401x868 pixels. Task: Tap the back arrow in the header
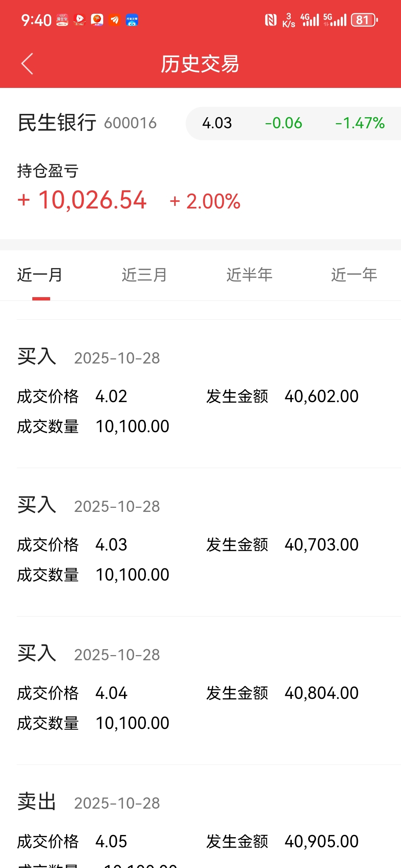27,64
